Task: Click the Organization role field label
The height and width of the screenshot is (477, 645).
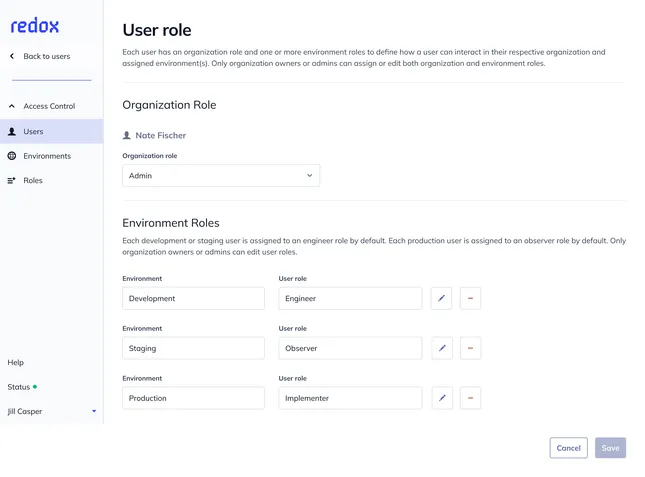Action: (x=150, y=156)
